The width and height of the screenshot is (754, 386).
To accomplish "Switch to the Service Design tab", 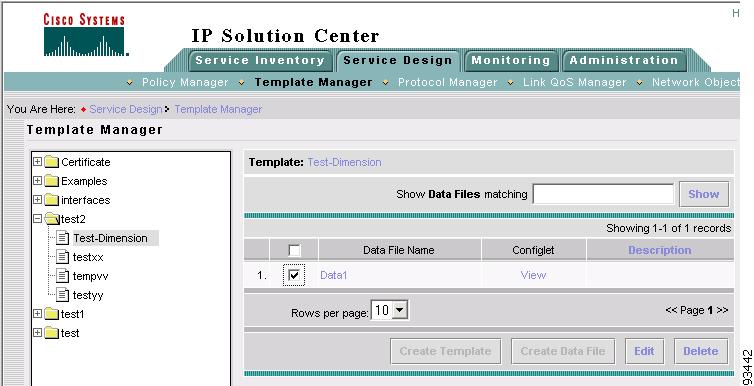I will coord(398,61).
